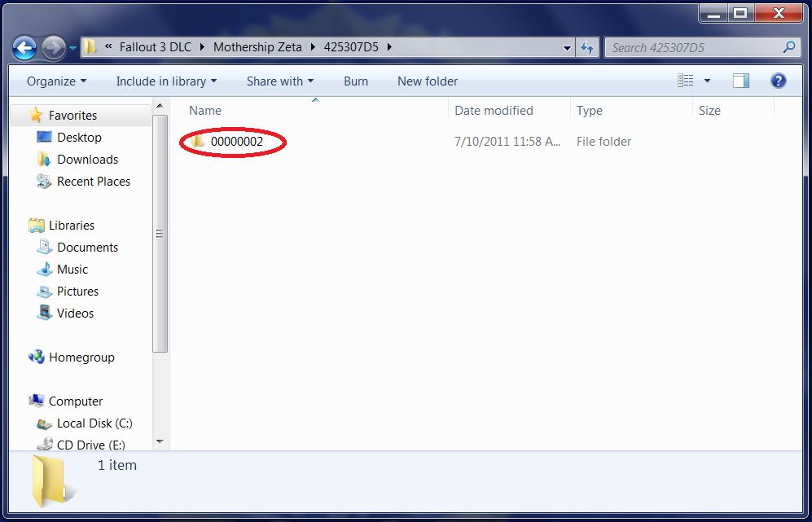Viewport: 812px width, 522px height.
Task: Open Videos library
Action: (75, 314)
